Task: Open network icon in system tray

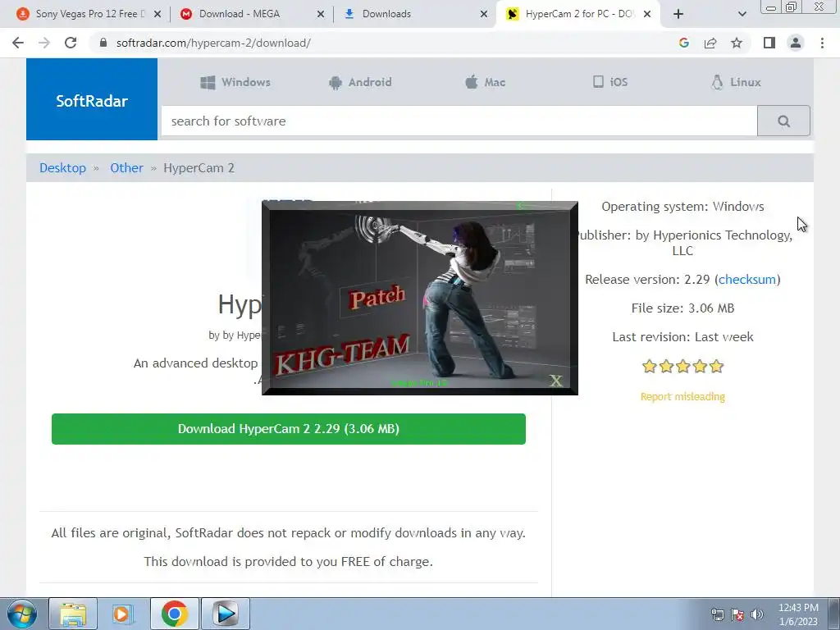Action: tap(717, 614)
